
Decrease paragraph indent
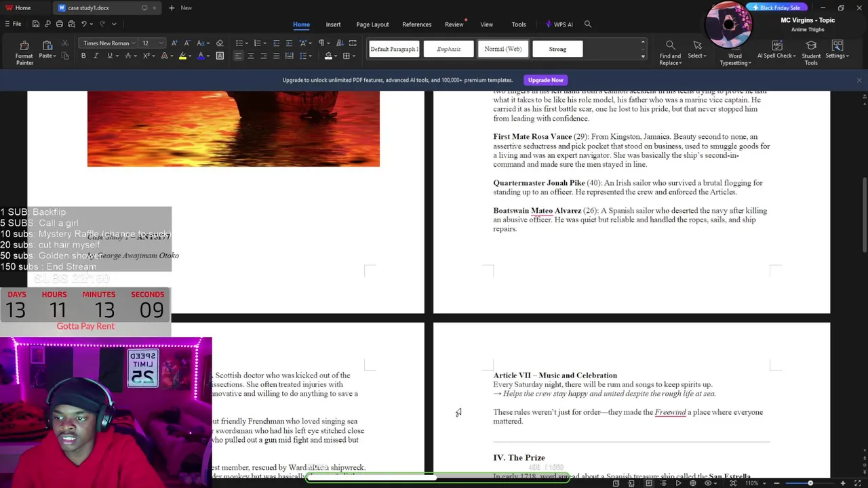pyautogui.click(x=276, y=43)
